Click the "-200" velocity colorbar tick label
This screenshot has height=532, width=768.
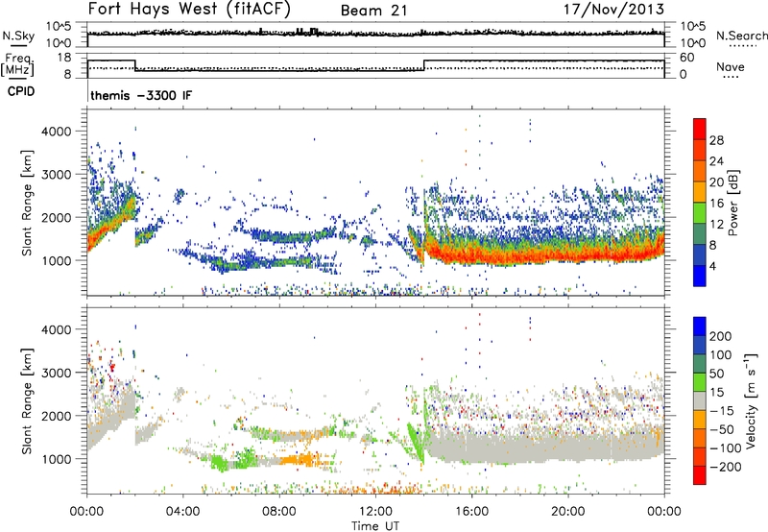(725, 467)
